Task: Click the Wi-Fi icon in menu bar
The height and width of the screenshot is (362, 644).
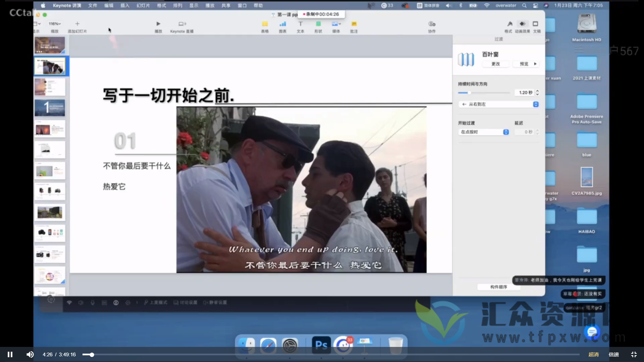Action: [486, 5]
